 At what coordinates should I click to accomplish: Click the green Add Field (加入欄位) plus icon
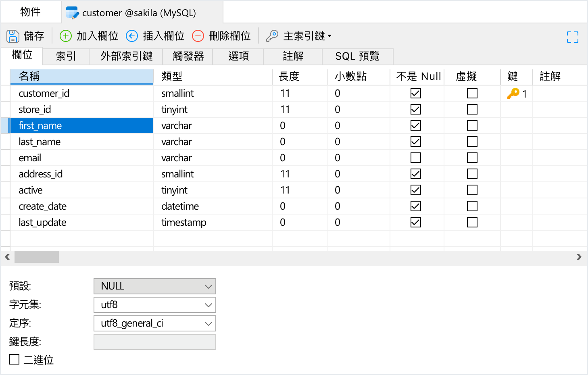tap(65, 36)
